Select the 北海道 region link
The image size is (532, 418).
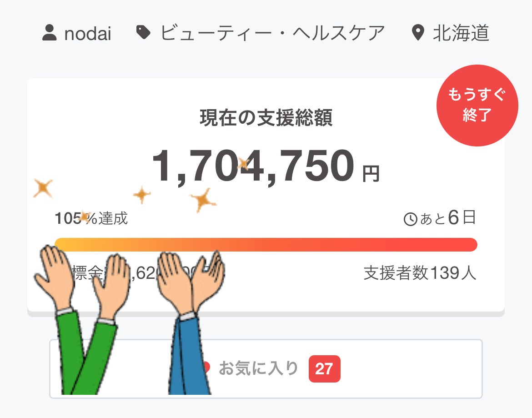(x=461, y=33)
